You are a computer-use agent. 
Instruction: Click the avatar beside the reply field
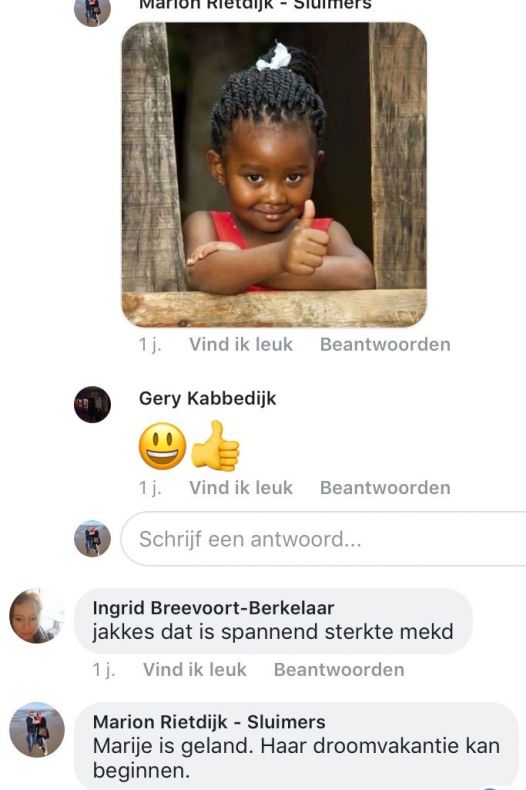(92, 538)
